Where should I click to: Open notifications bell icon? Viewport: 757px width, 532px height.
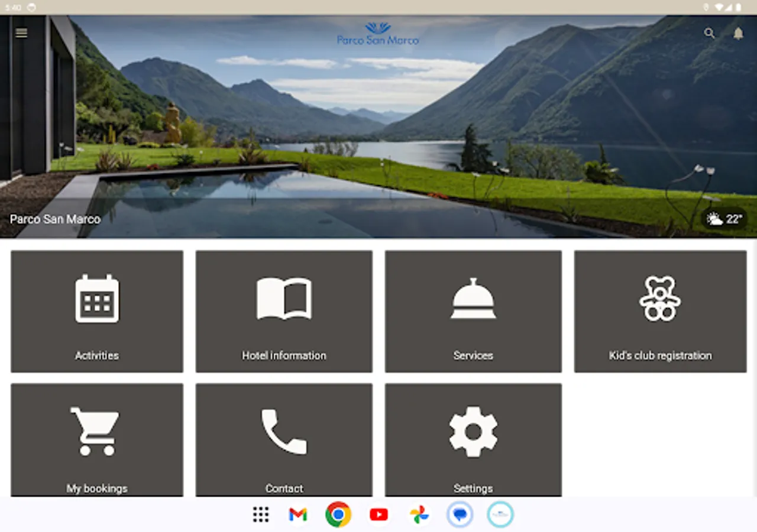pyautogui.click(x=738, y=33)
